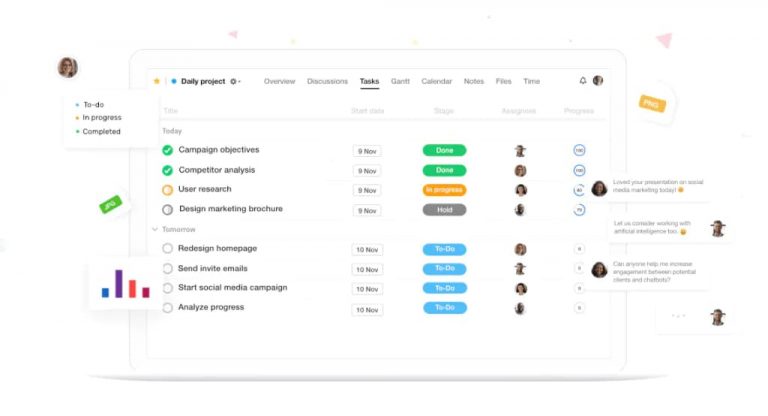Mark Redesign homepage task as complete
768x416 pixels.
[168, 249]
